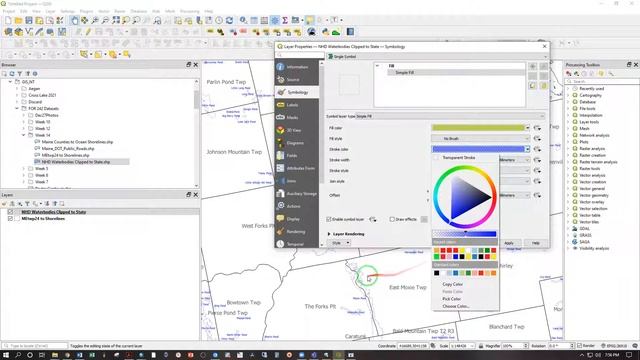Screen dimensions: 640x360
Task: Click the Processing Toolbox gear icon in toolbar
Action: tap(275, 20)
